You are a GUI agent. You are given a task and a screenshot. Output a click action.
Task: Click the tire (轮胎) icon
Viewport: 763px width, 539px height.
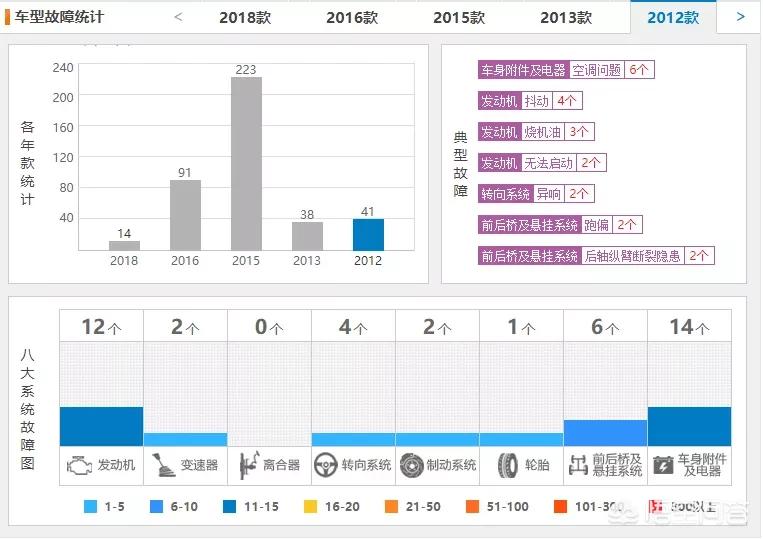pyautogui.click(x=507, y=465)
